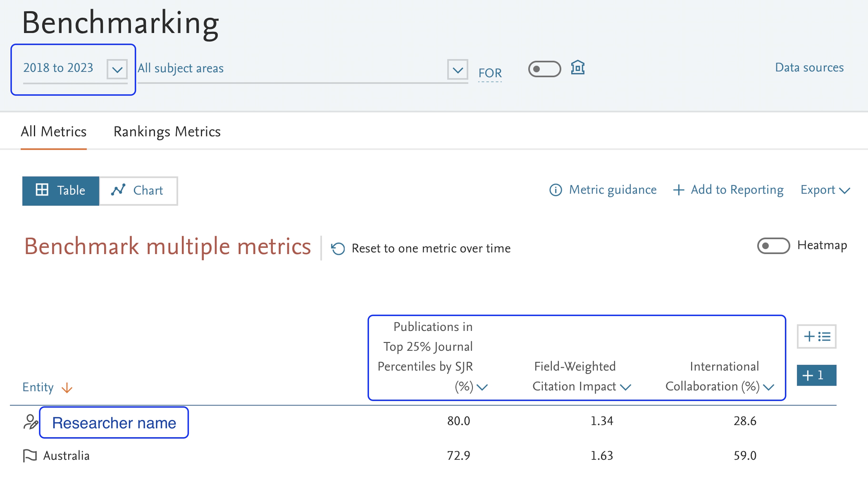Click the Entity sort arrow
The width and height of the screenshot is (868, 485).
[67, 387]
